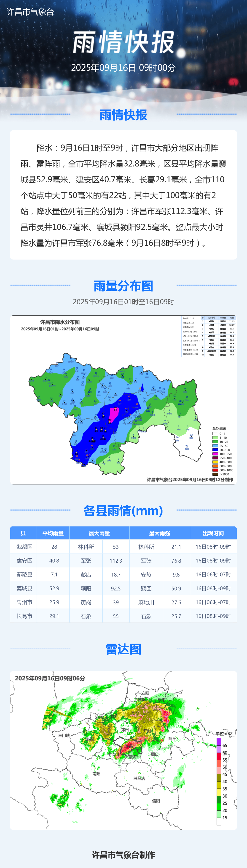
Task: Click the 襄城县 row label in table
Action: (x=24, y=588)
